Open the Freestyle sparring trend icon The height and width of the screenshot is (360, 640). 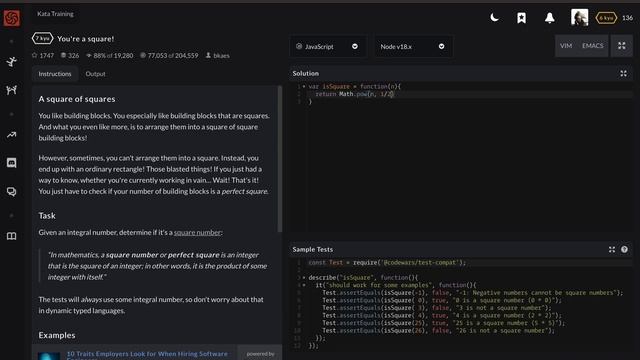point(11,135)
